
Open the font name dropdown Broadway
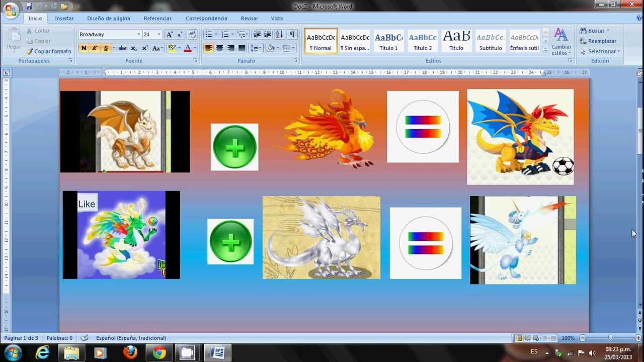pos(139,34)
